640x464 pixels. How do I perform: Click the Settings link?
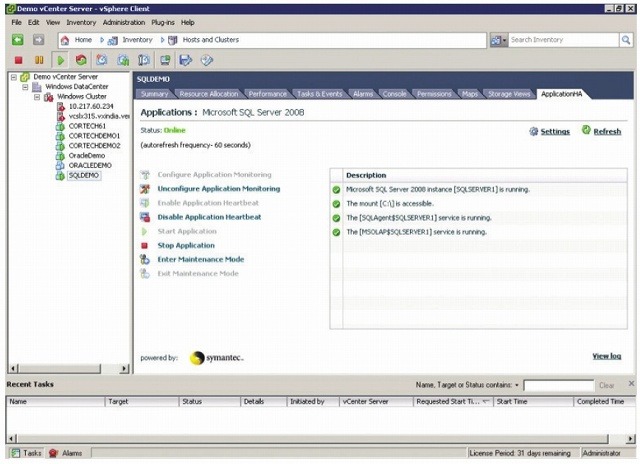pyautogui.click(x=555, y=131)
